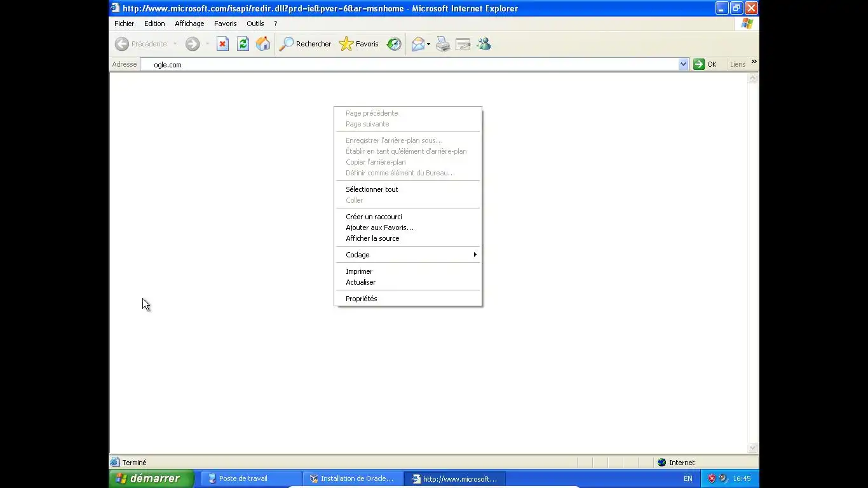Click the mail envelope icon

click(417, 44)
